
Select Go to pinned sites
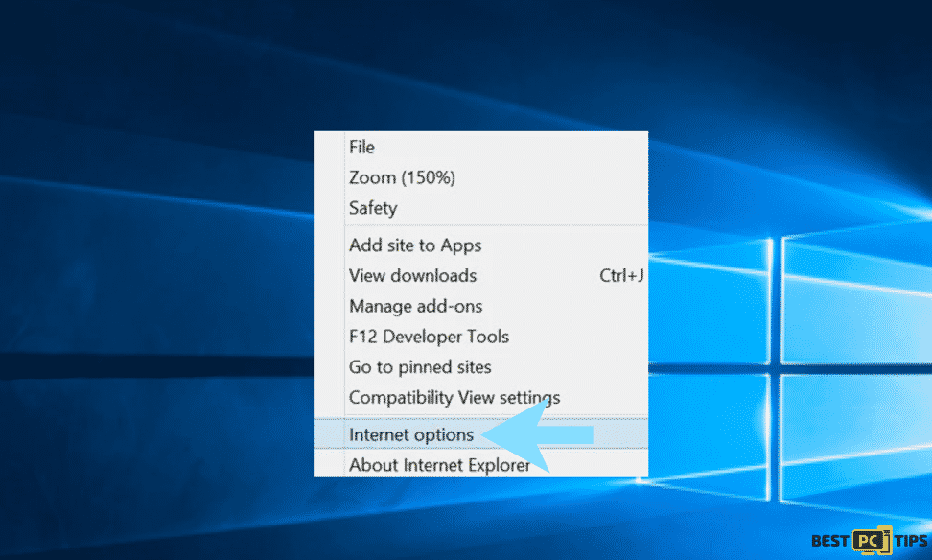click(480, 367)
